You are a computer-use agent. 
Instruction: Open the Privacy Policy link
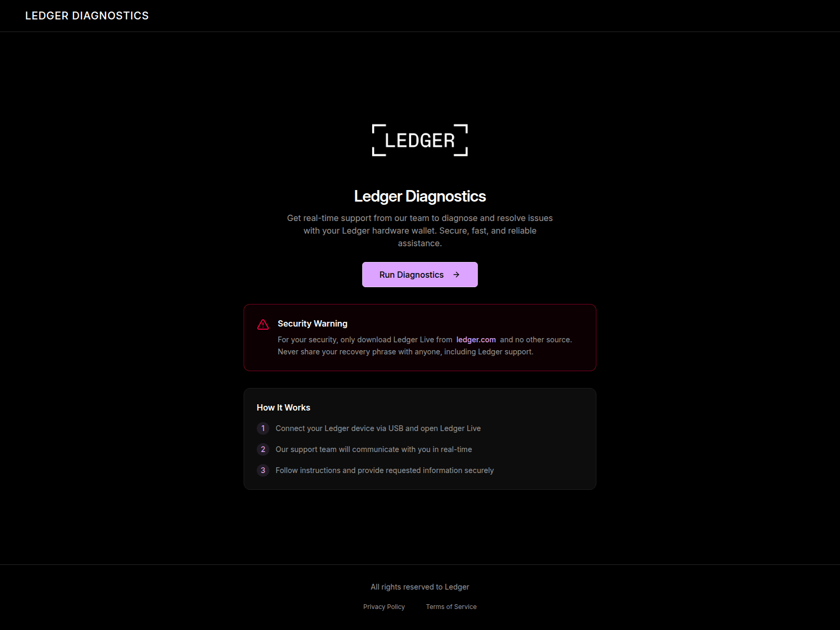point(384,607)
